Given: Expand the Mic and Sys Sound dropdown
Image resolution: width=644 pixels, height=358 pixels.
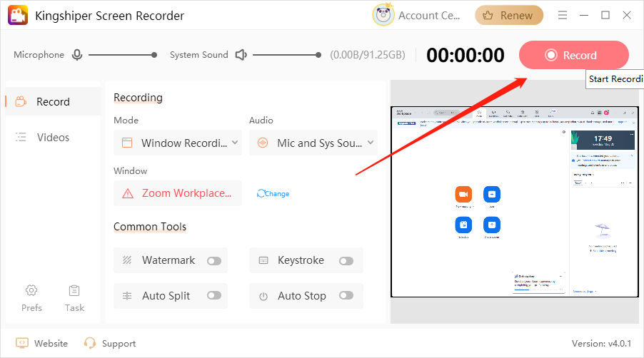Looking at the screenshot, I should tap(313, 143).
